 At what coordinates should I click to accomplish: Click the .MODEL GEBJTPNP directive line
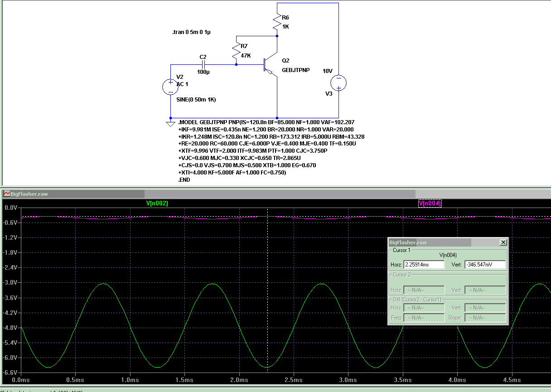(x=266, y=122)
